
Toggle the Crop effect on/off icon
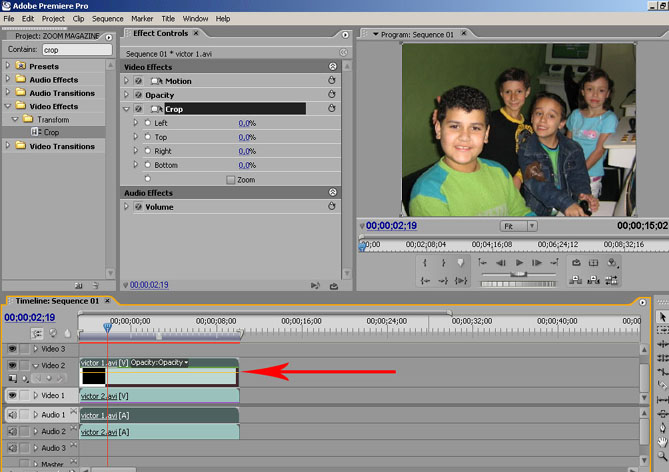pyautogui.click(x=139, y=109)
